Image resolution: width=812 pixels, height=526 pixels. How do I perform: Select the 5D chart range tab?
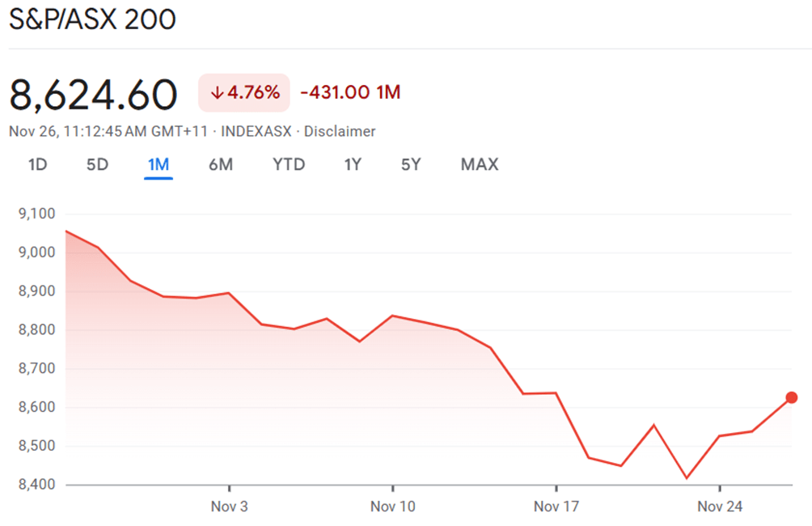click(97, 165)
